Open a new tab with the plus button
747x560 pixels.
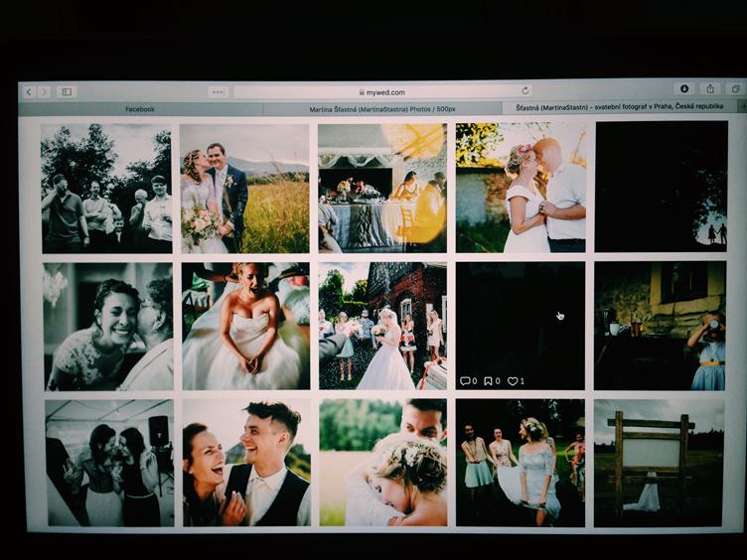743,106
